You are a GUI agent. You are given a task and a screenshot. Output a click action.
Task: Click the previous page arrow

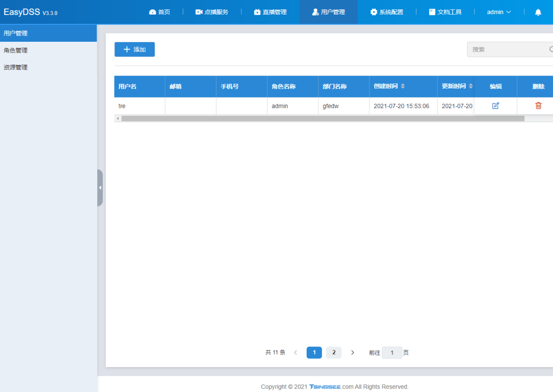click(296, 353)
